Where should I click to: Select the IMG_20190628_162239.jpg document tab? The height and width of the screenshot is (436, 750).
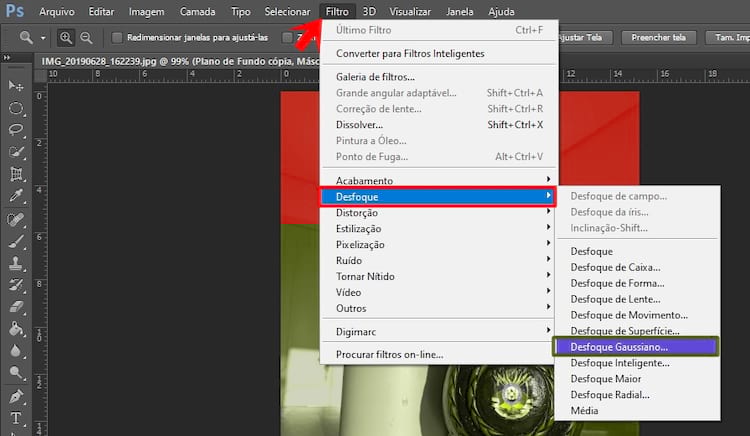click(x=150, y=60)
